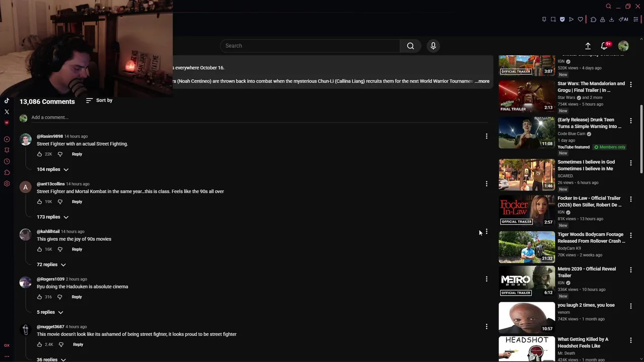644x362 pixels.
Task: Open the Tiger Woods Bodycam video thumbnail
Action: pos(527,247)
